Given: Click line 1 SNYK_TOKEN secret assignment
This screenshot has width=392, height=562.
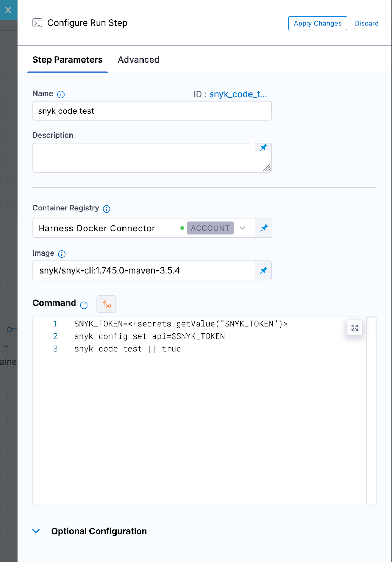Looking at the screenshot, I should coord(181,324).
